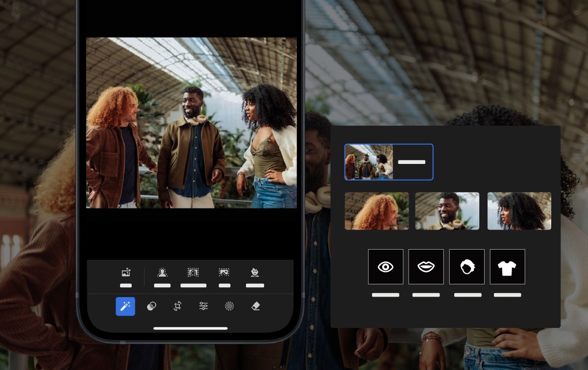Select the magic wand quick actions tool
The image size is (588, 370).
pyautogui.click(x=125, y=306)
